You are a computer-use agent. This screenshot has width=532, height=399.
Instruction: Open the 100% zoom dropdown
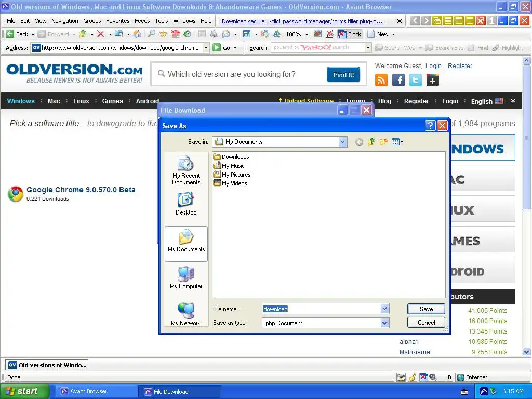(x=307, y=34)
